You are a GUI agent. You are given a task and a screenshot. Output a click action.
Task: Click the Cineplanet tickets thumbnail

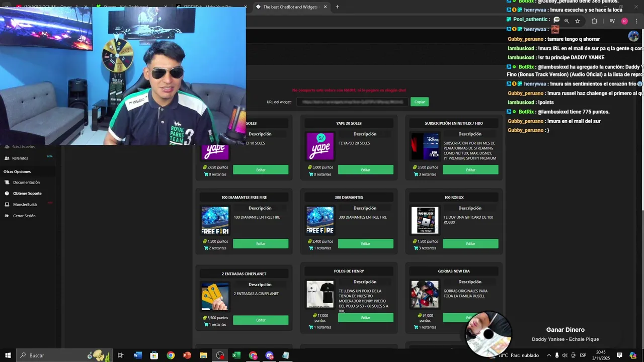[x=215, y=297]
